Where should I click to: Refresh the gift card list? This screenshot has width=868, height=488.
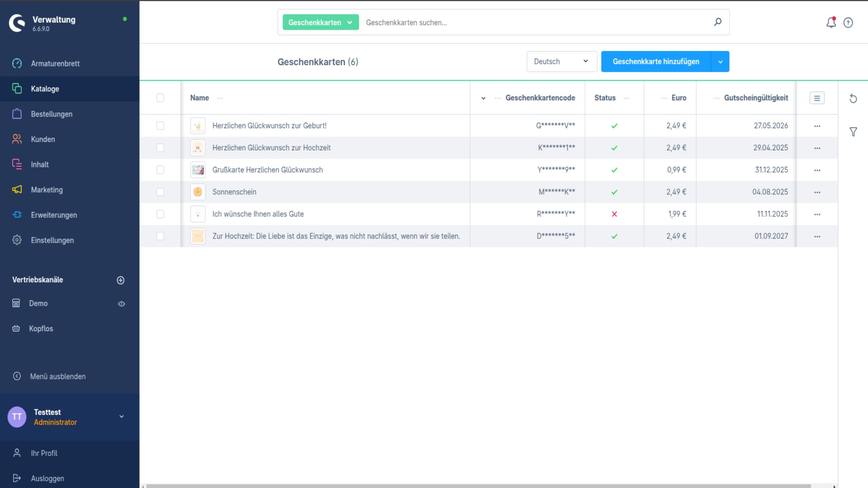click(853, 99)
